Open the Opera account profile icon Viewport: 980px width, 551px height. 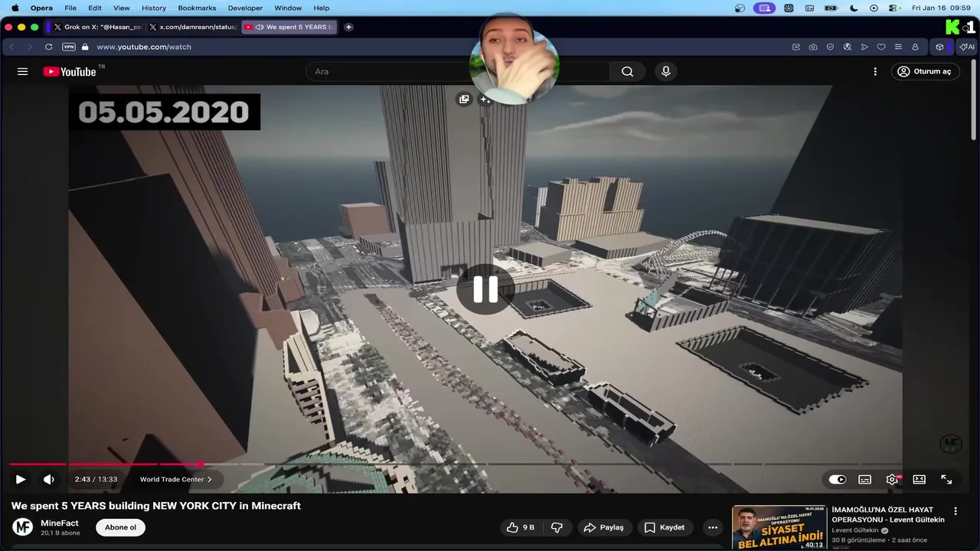pos(915,47)
